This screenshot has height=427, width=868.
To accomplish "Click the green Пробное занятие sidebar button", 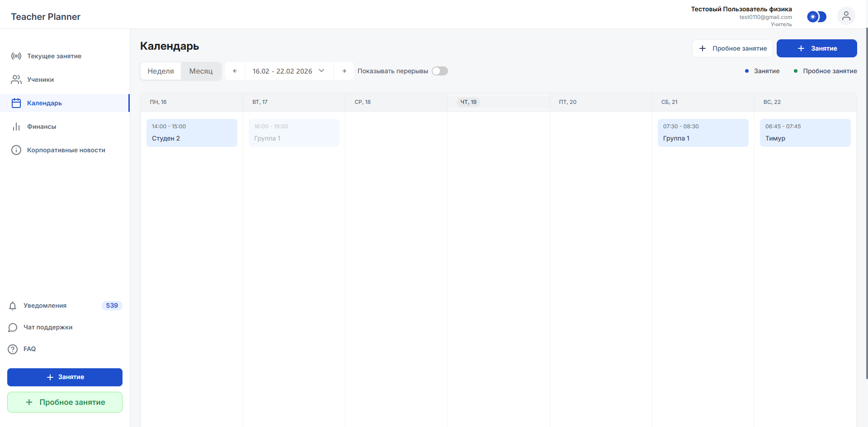I will pos(65,402).
